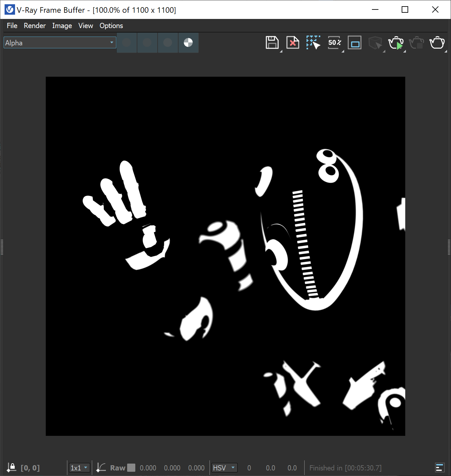Viewport: 451px width, 476px height.
Task: Open the Image menu
Action: coord(62,25)
